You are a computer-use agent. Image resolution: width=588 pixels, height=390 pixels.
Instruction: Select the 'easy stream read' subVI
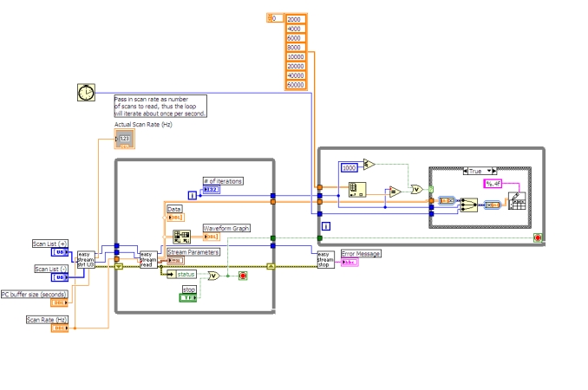click(x=148, y=259)
